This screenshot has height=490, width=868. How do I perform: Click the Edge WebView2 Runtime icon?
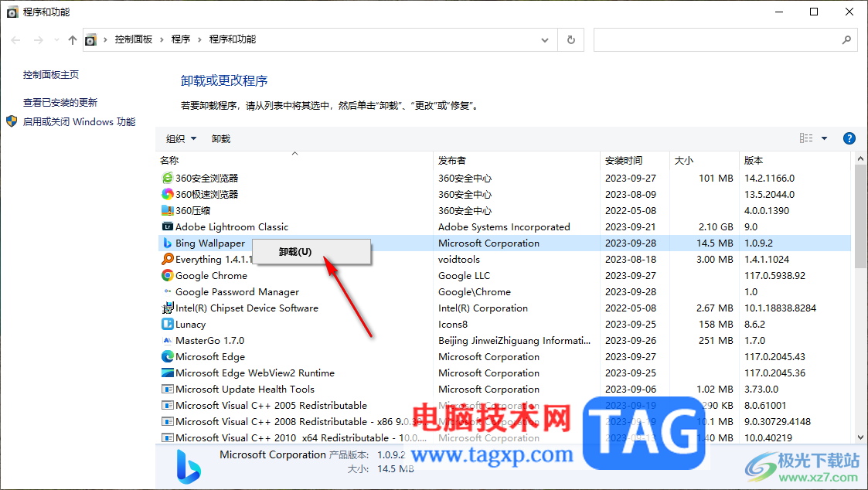167,373
